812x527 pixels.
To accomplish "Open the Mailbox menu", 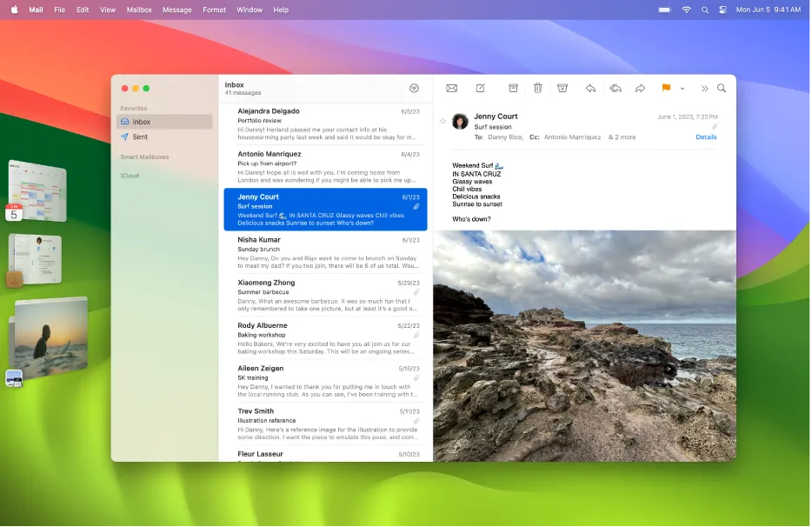I will click(x=139, y=10).
